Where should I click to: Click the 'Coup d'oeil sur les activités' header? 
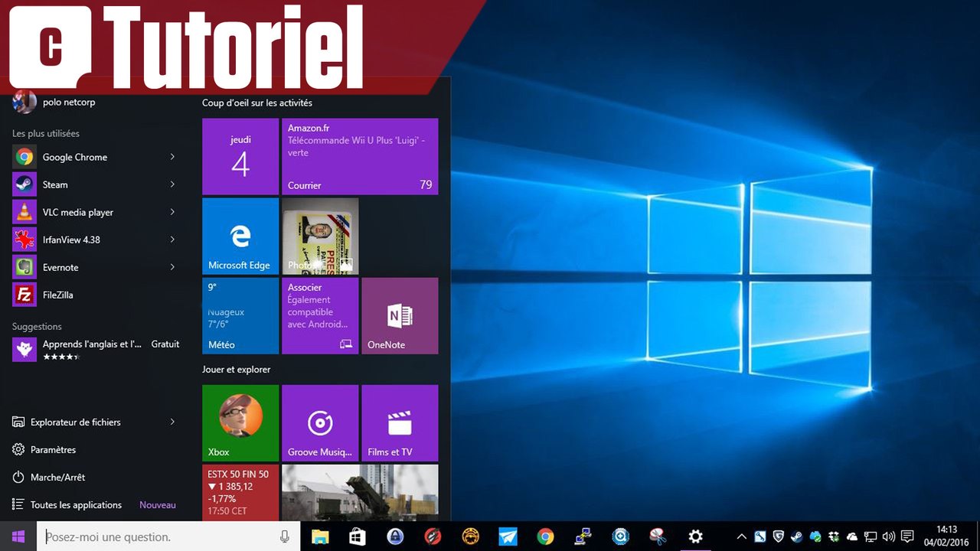(x=257, y=103)
